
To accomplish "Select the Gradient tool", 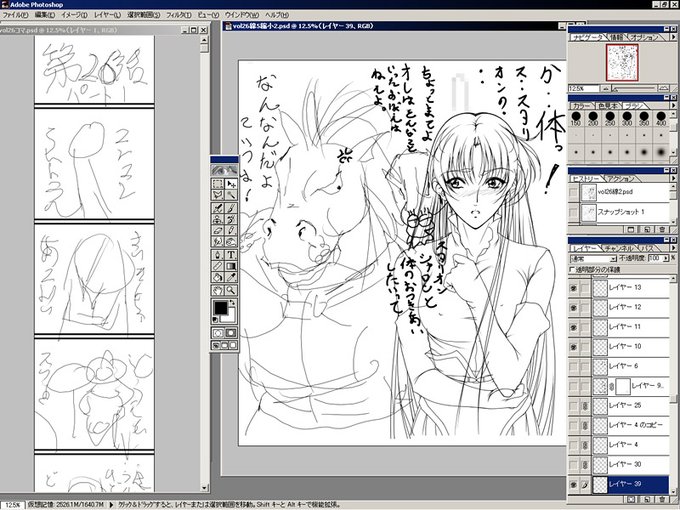I will (x=231, y=266).
